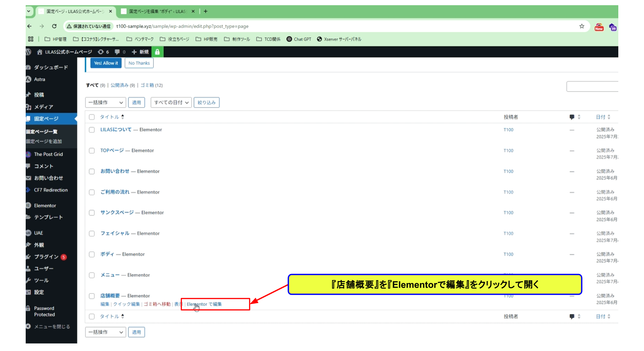The width and height of the screenshot is (644, 351).
Task: Click the No Thanks button
Action: [139, 63]
